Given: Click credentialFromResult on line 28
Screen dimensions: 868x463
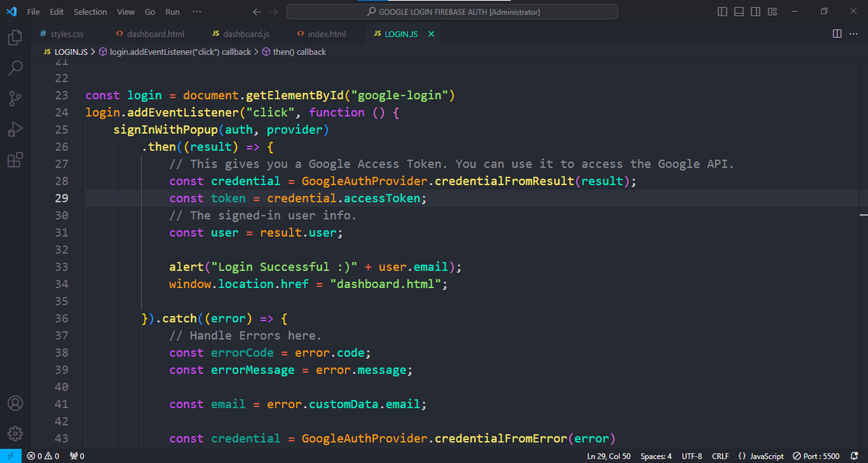Looking at the screenshot, I should 505,181.
